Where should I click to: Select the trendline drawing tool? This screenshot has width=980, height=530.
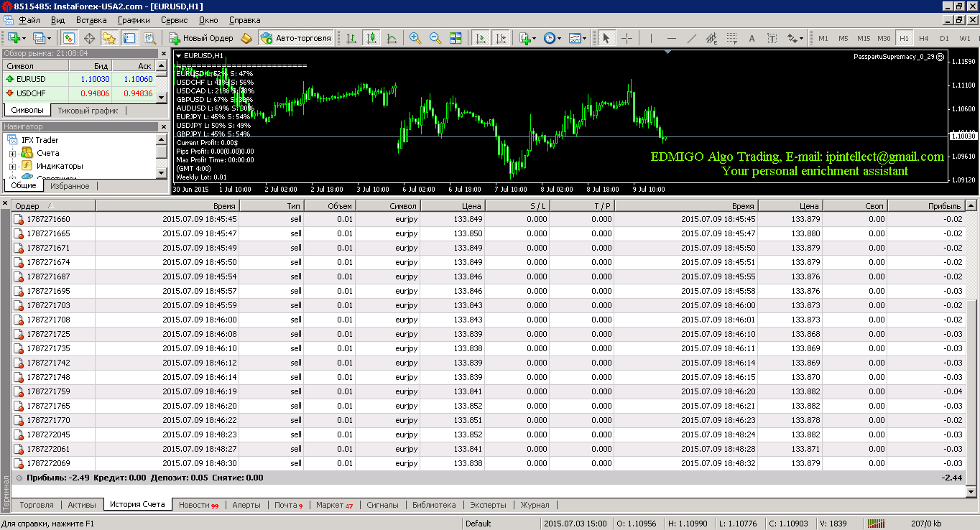(691, 38)
